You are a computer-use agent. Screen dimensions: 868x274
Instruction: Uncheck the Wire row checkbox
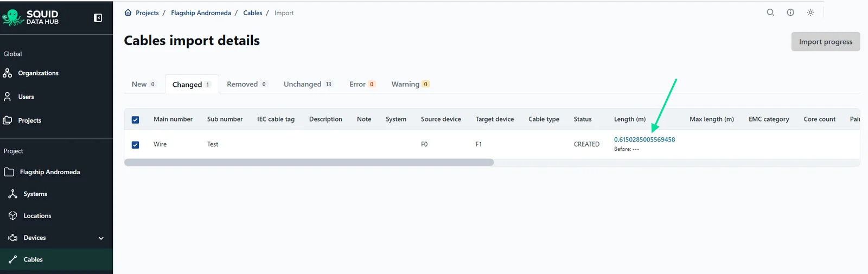(x=136, y=145)
